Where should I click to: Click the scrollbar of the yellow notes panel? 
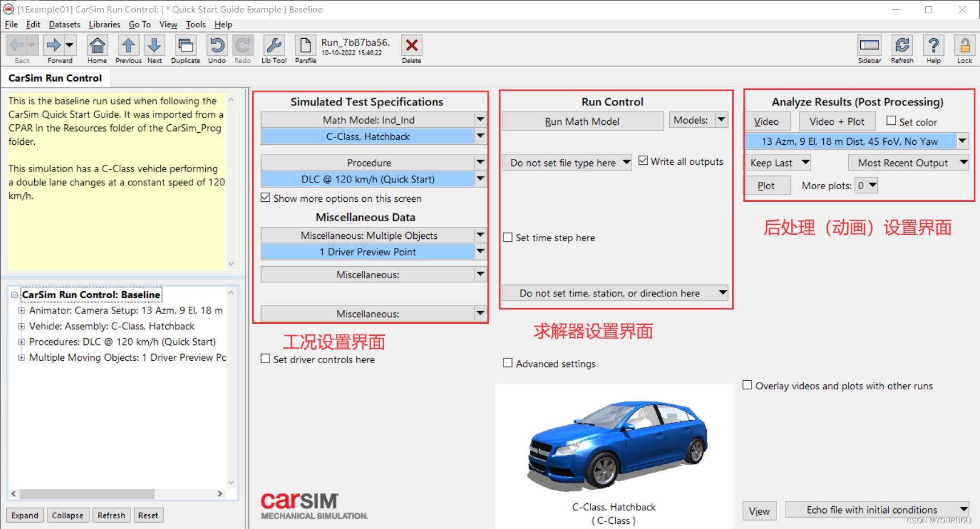231,182
